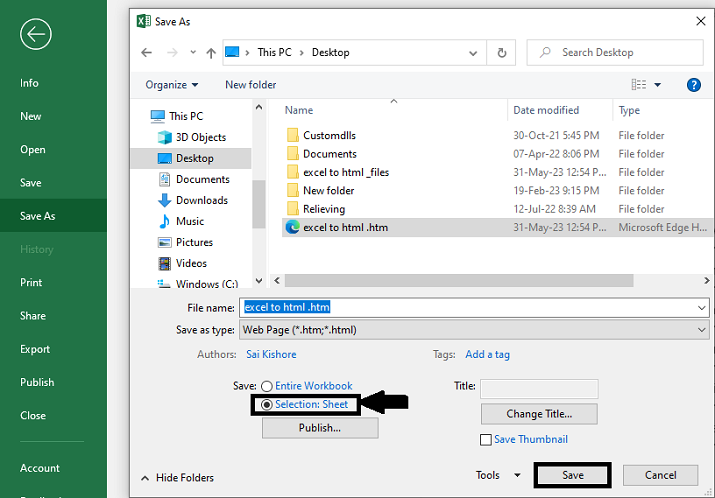This screenshot has height=498, width=715.
Task: Open the Save as type combo box
Action: tap(474, 330)
